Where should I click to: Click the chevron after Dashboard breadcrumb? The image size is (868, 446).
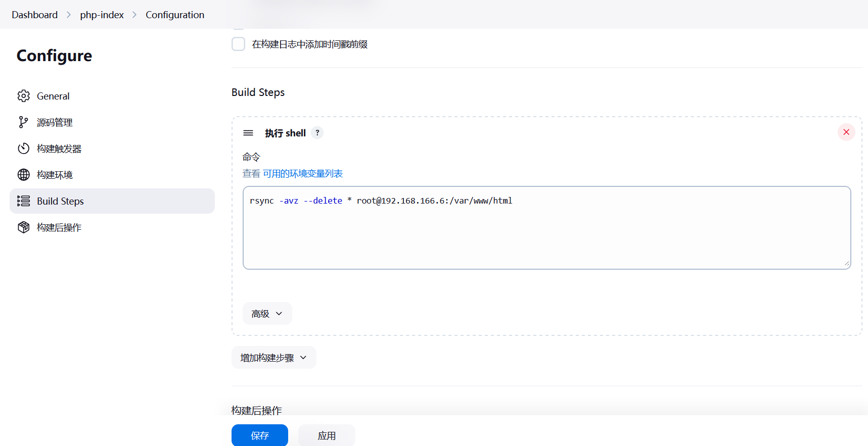69,15
